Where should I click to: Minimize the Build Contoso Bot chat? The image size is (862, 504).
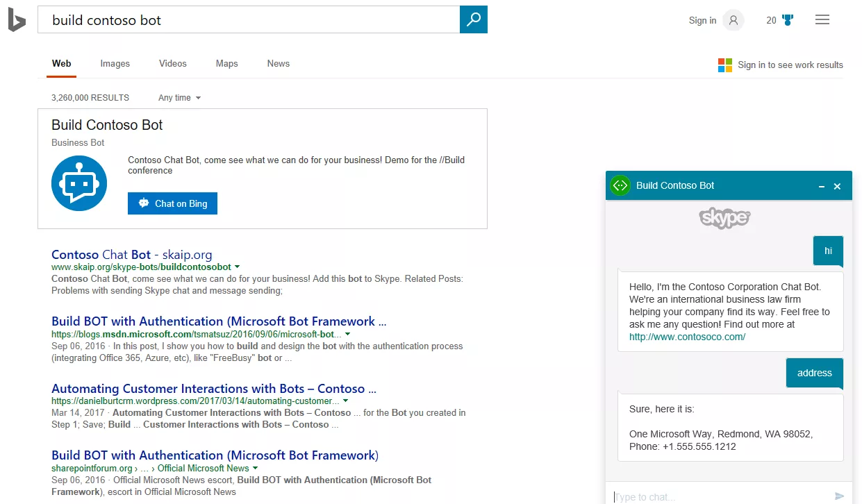[822, 187]
